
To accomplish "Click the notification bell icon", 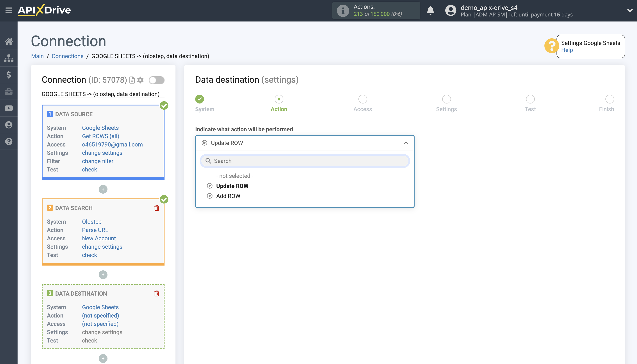I will coord(430,11).
